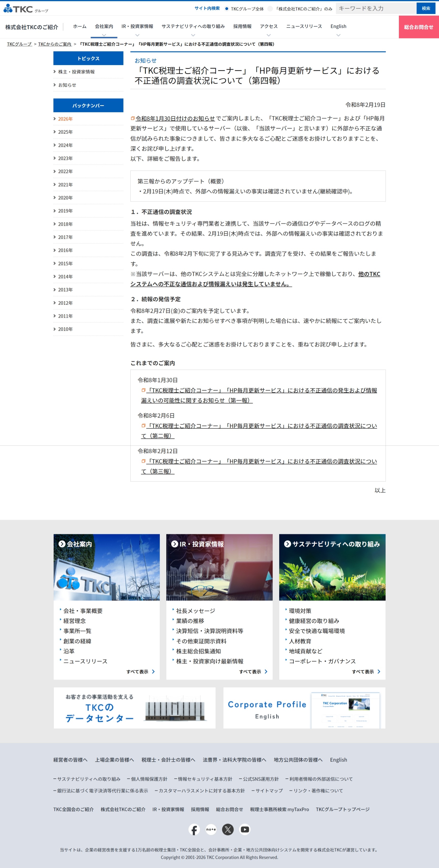The image size is (439, 868).
Task: Open the YouTube social icon
Action: pyautogui.click(x=245, y=829)
